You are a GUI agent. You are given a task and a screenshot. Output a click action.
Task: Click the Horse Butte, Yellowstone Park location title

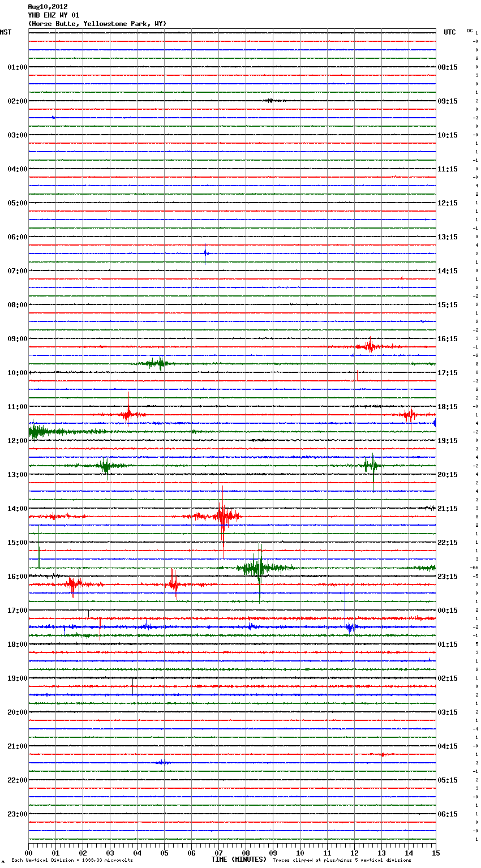pyautogui.click(x=97, y=24)
